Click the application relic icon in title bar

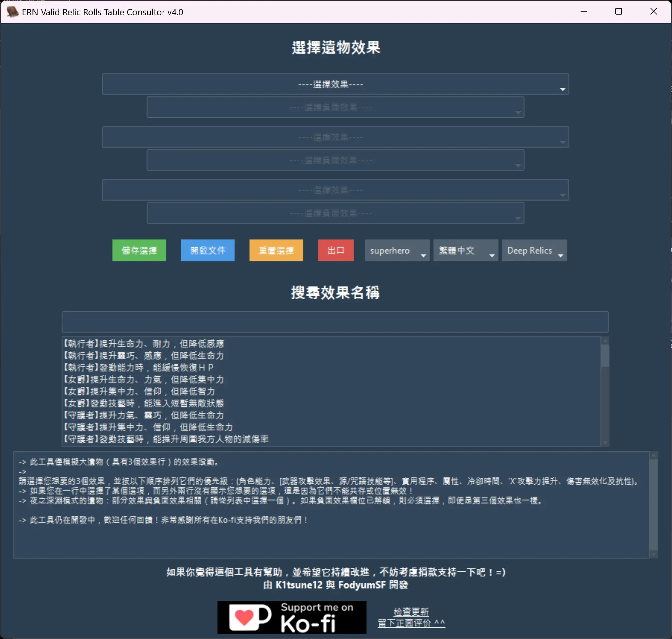click(x=12, y=12)
